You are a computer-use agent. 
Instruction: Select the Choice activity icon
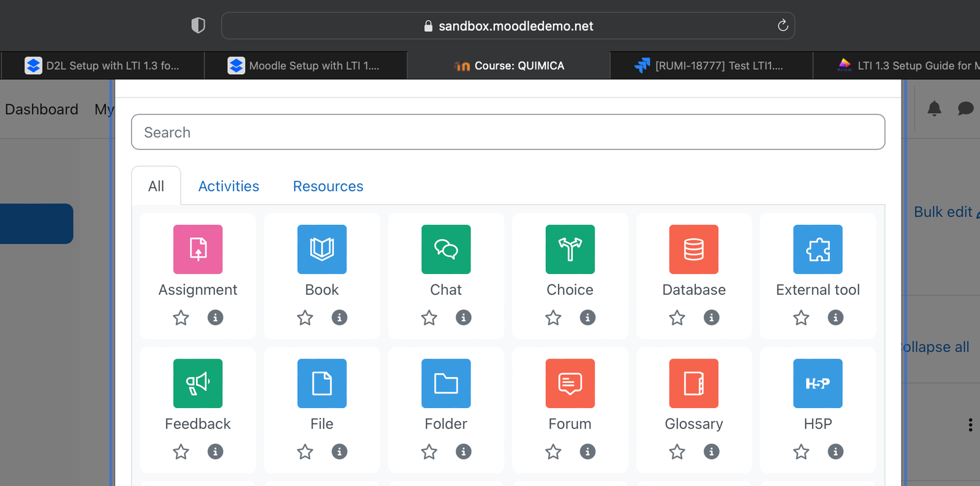pos(570,249)
